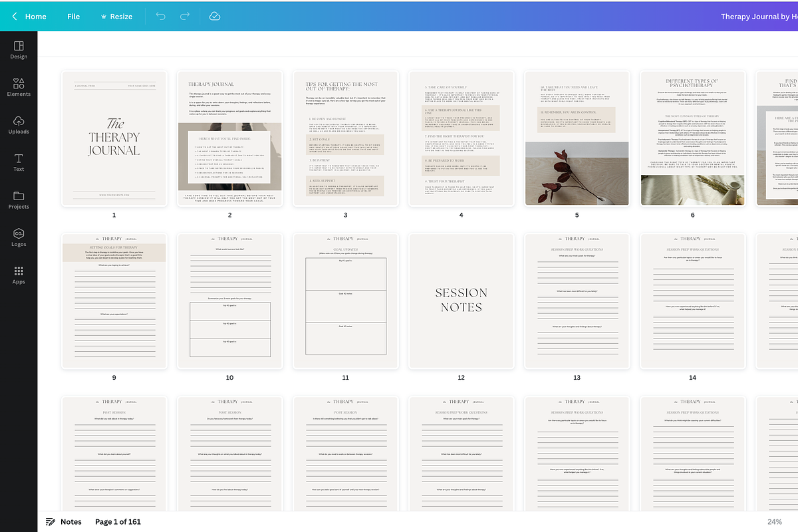Select page 4 thumbnail

click(x=461, y=139)
